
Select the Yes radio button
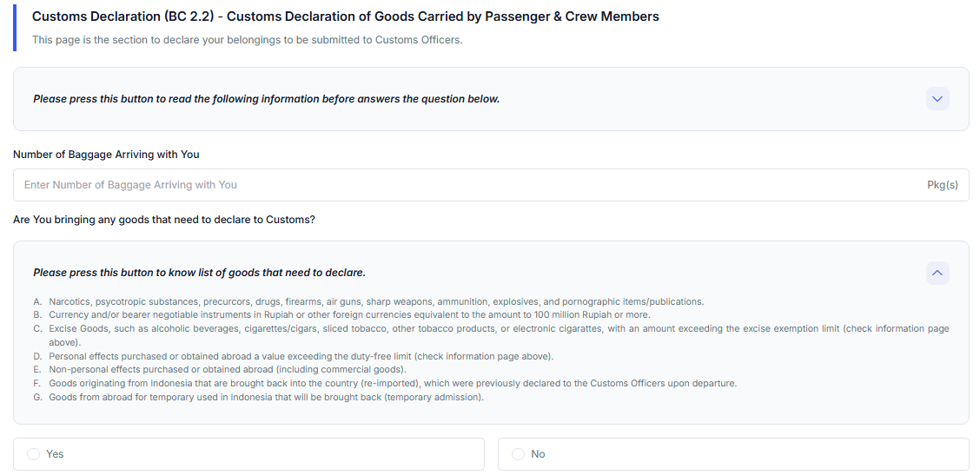point(34,454)
